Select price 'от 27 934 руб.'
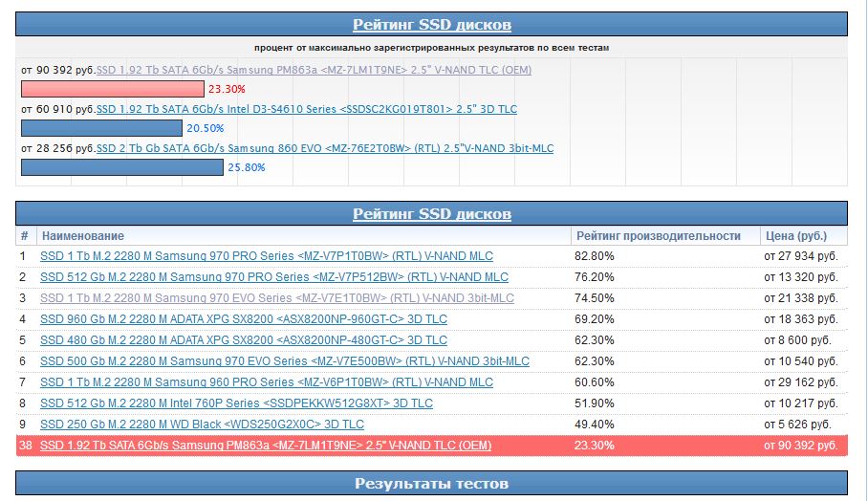This screenshot has width=868, height=501. pyautogui.click(x=801, y=256)
